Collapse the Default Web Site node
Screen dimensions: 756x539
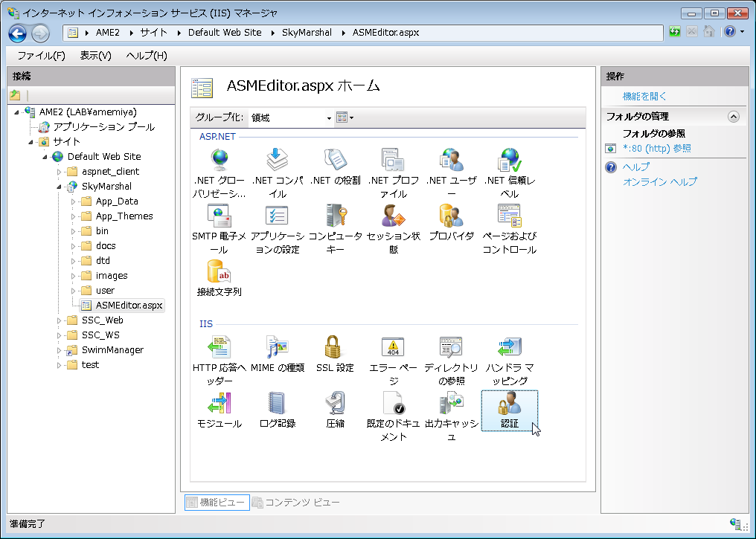click(45, 157)
